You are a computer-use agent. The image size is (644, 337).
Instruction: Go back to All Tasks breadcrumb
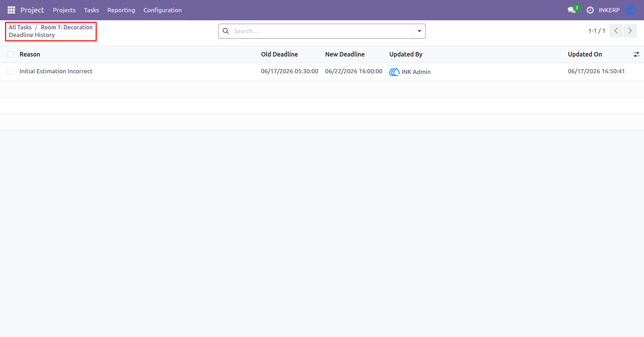pyautogui.click(x=20, y=27)
